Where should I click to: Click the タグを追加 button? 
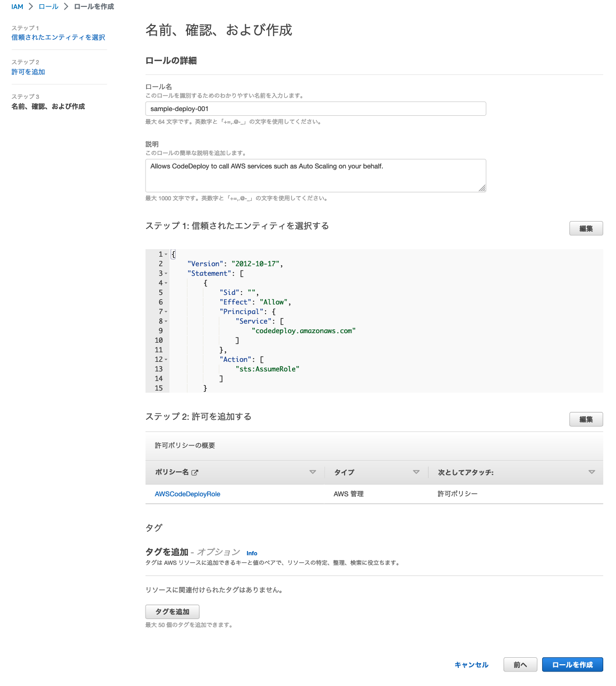coord(172,612)
